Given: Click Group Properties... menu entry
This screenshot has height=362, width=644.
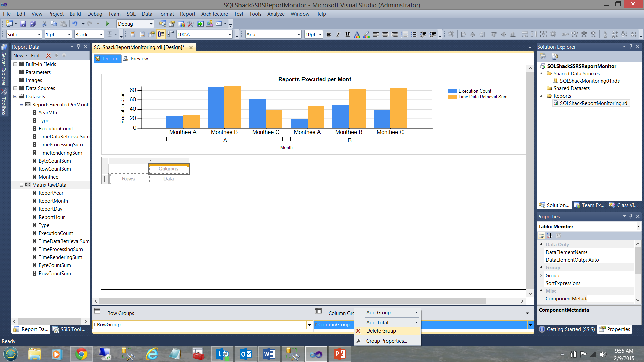Looking at the screenshot, I should pos(386,341).
